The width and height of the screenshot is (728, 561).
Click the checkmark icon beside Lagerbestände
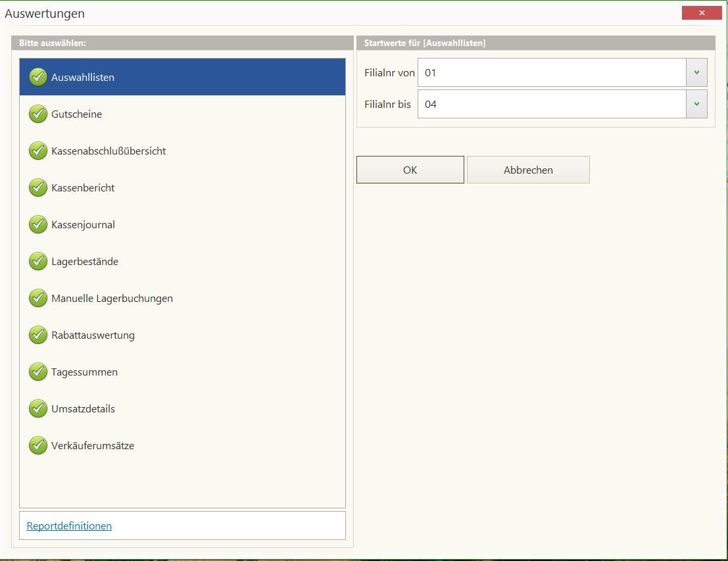tap(38, 261)
